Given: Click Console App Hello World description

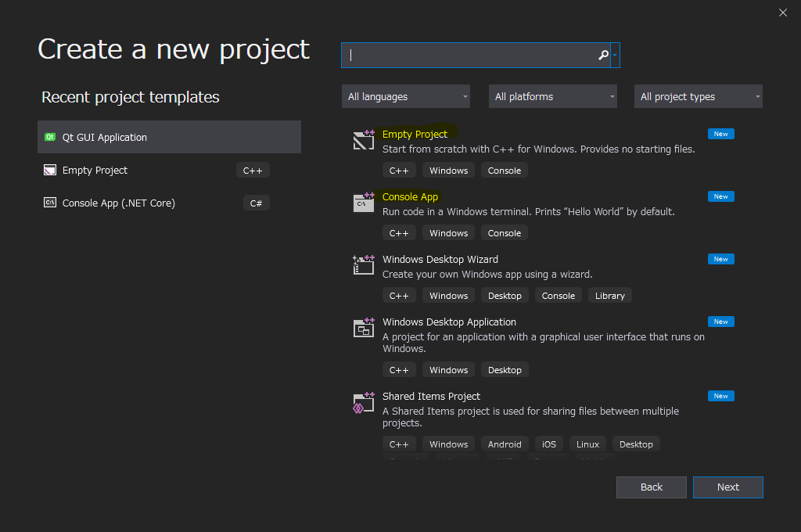Looking at the screenshot, I should tap(528, 211).
